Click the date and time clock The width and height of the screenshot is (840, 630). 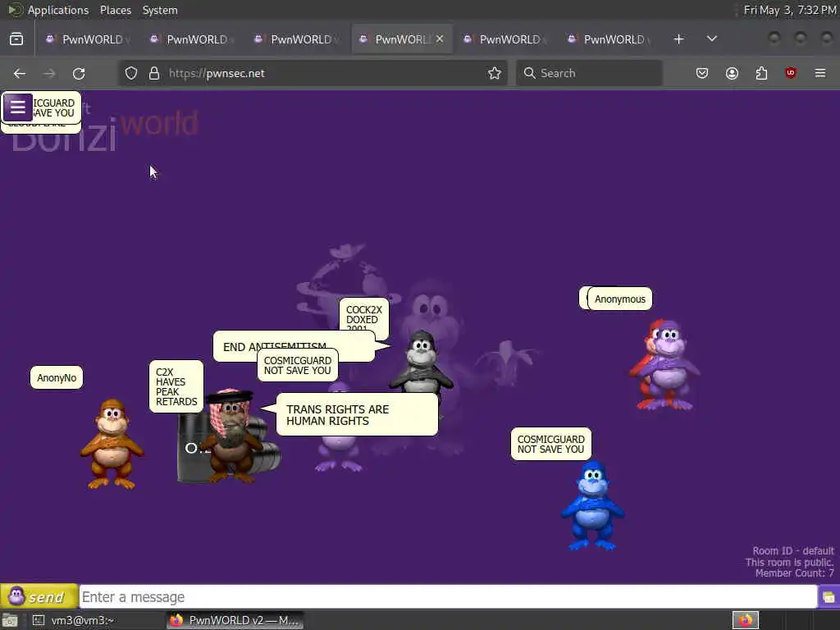pos(790,10)
